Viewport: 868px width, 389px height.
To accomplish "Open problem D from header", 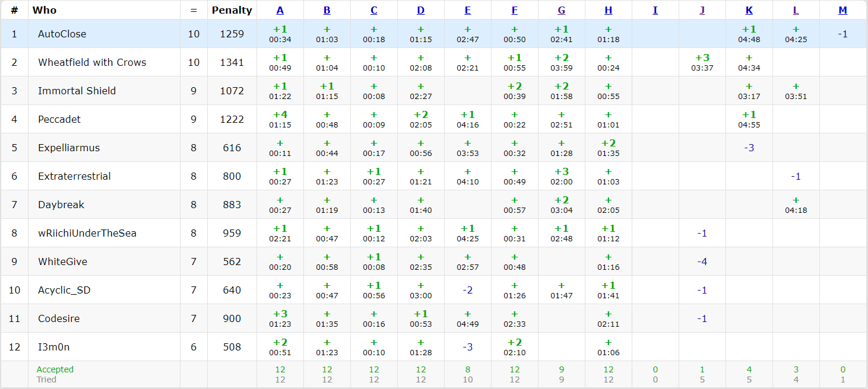I will pos(420,10).
